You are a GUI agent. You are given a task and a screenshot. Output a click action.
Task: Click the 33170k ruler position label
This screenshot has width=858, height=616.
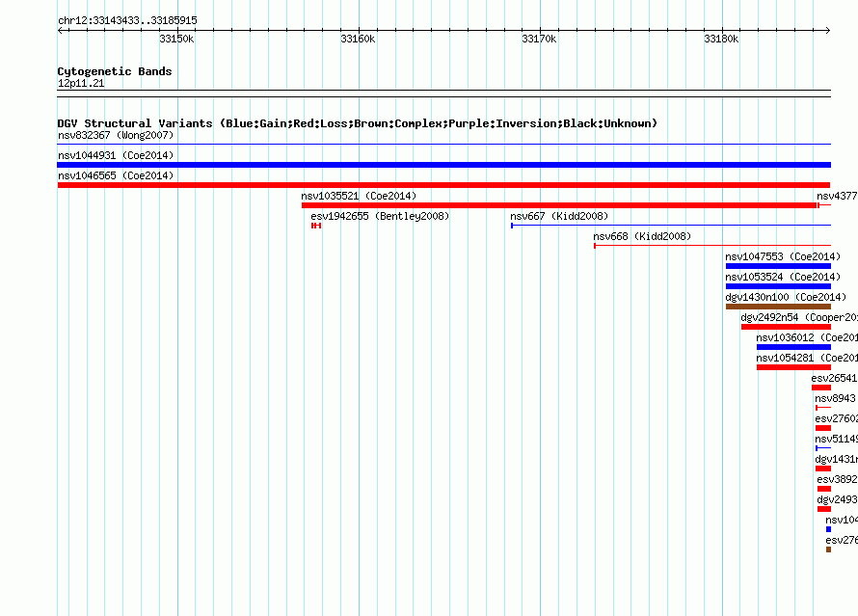(539, 39)
